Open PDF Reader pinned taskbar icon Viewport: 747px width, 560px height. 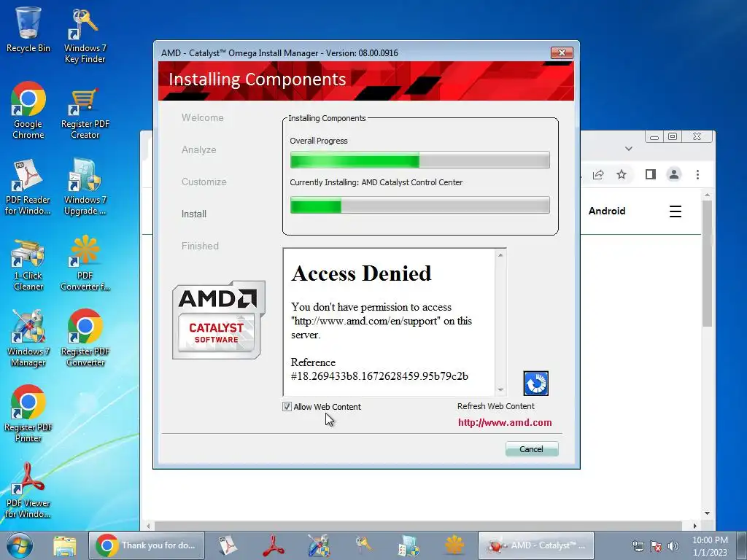[x=228, y=545]
